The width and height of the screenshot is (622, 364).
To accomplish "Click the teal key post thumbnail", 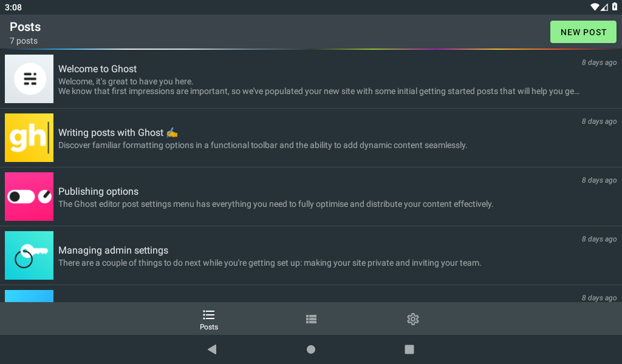I will 29,255.
